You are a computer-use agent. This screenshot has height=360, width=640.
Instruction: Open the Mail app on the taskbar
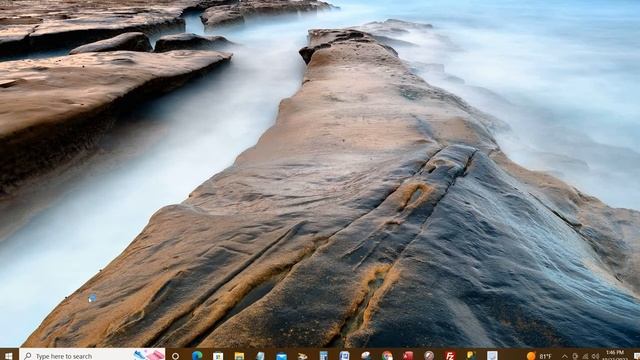point(281,356)
